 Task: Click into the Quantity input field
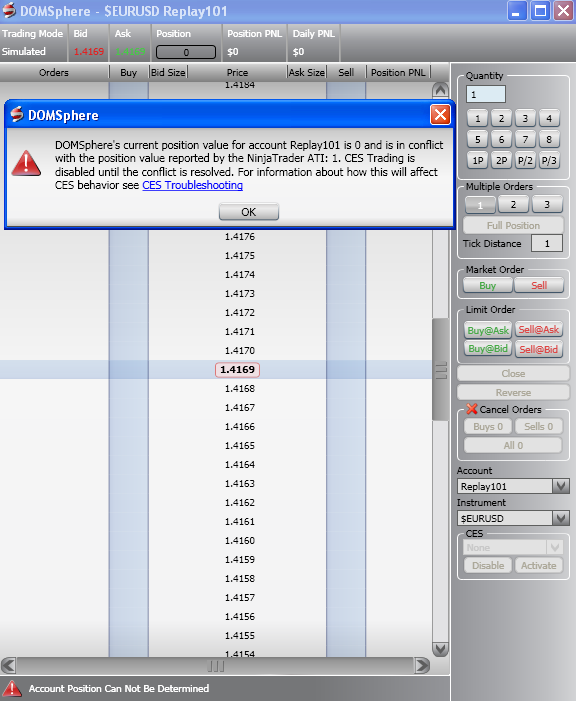point(486,94)
